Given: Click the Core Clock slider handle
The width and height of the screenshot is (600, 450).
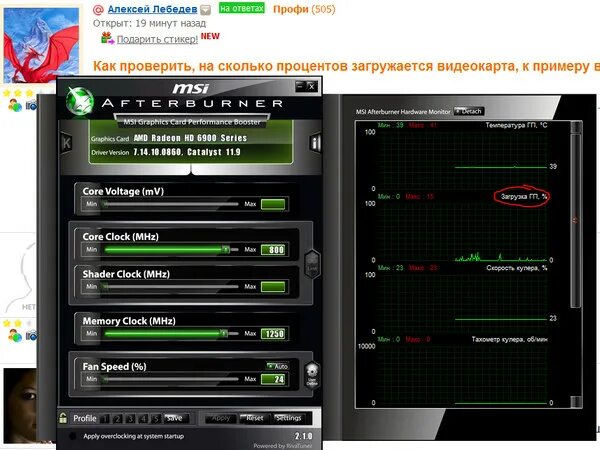Looking at the screenshot, I should coord(226,249).
